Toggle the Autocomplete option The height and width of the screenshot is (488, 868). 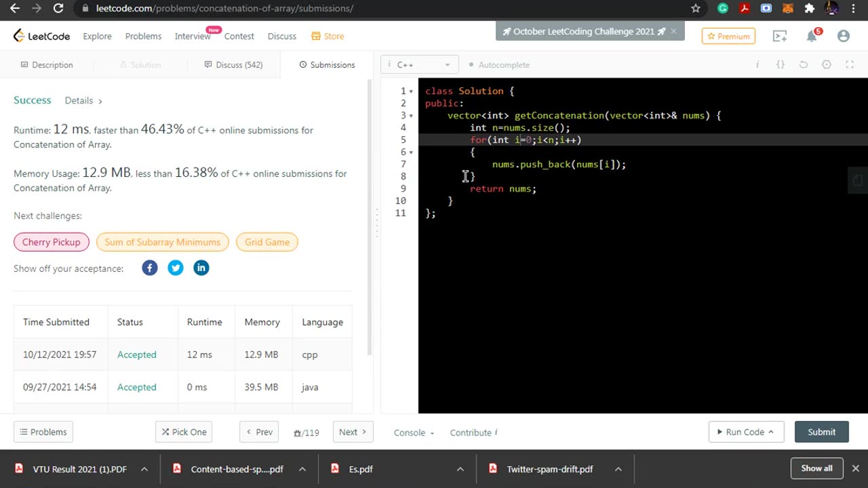(x=499, y=64)
